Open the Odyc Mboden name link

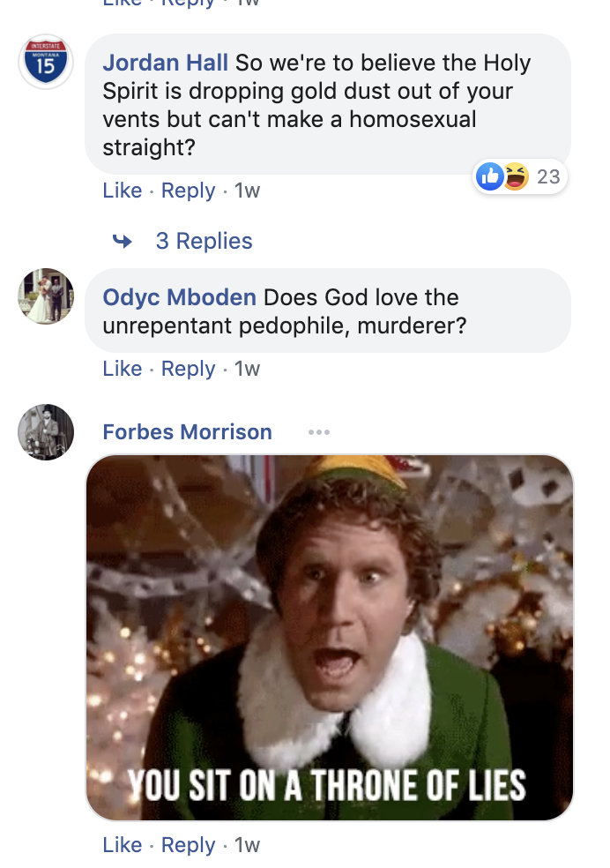coord(180,297)
